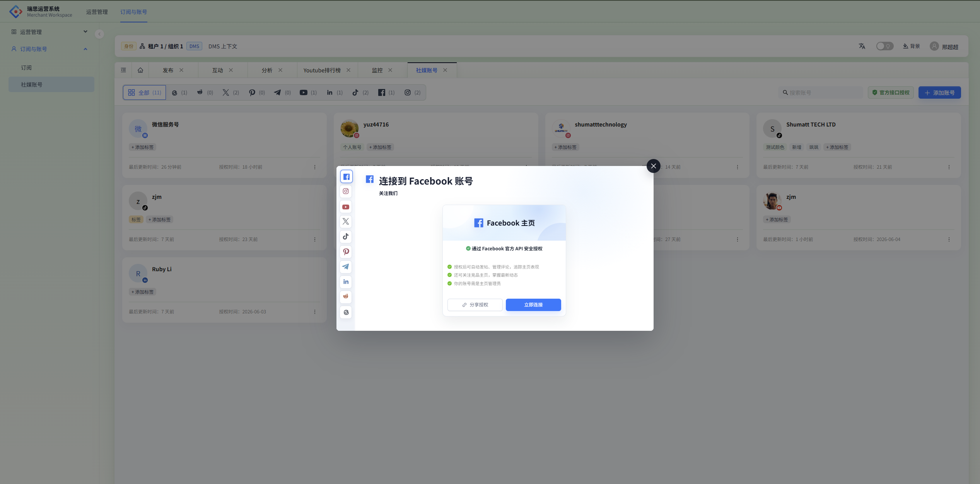Toggle the tab list menu icon
Image resolution: width=980 pixels, height=484 pixels.
tap(123, 70)
